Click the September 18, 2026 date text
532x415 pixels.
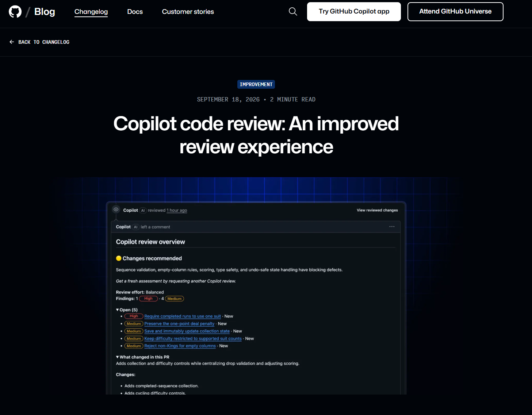[228, 99]
